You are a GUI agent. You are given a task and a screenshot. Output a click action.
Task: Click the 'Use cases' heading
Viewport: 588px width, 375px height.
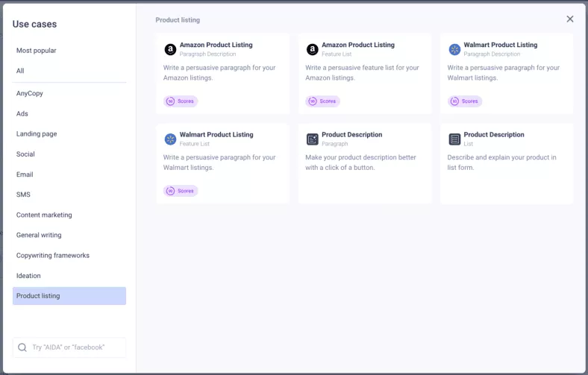pos(34,24)
